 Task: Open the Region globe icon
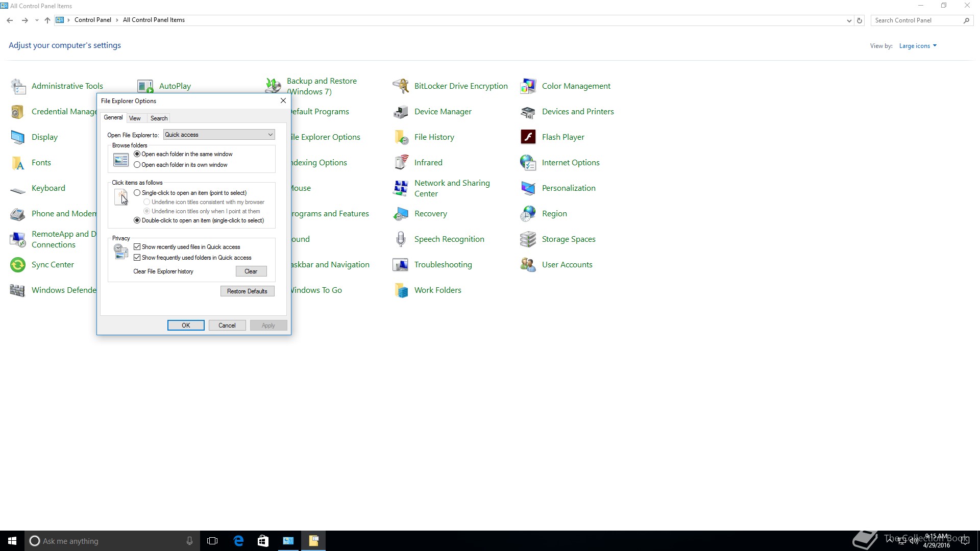click(528, 214)
